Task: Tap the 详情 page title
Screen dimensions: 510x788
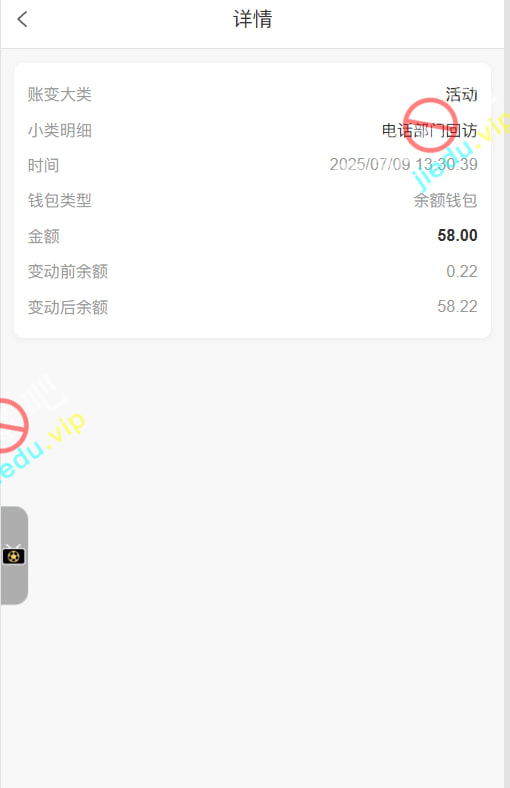Action: 253,19
